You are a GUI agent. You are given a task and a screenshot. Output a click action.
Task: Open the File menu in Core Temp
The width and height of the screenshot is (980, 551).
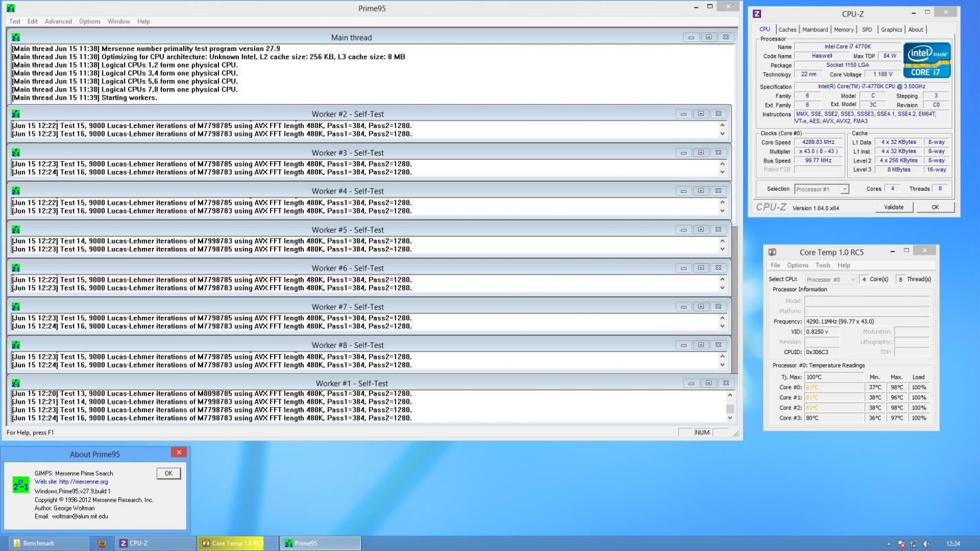click(775, 265)
